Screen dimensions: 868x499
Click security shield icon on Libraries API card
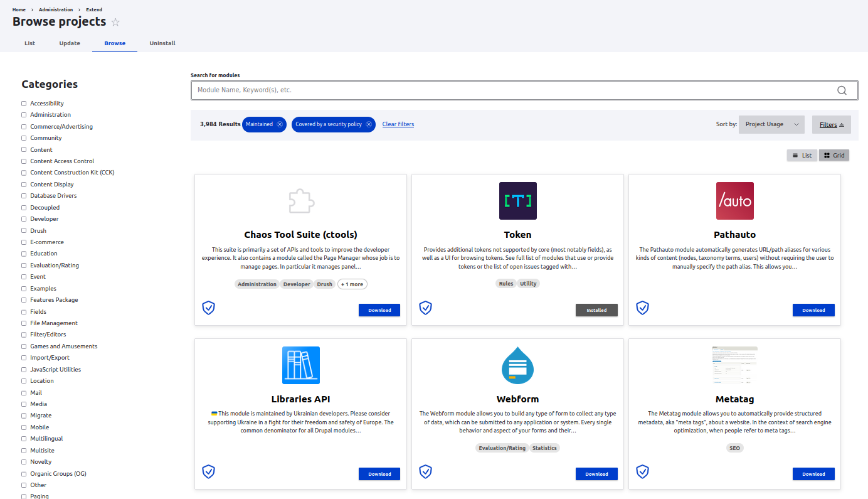[x=208, y=471]
